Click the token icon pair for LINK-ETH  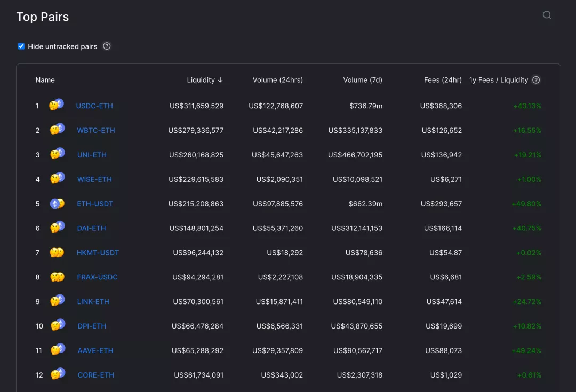click(x=57, y=300)
